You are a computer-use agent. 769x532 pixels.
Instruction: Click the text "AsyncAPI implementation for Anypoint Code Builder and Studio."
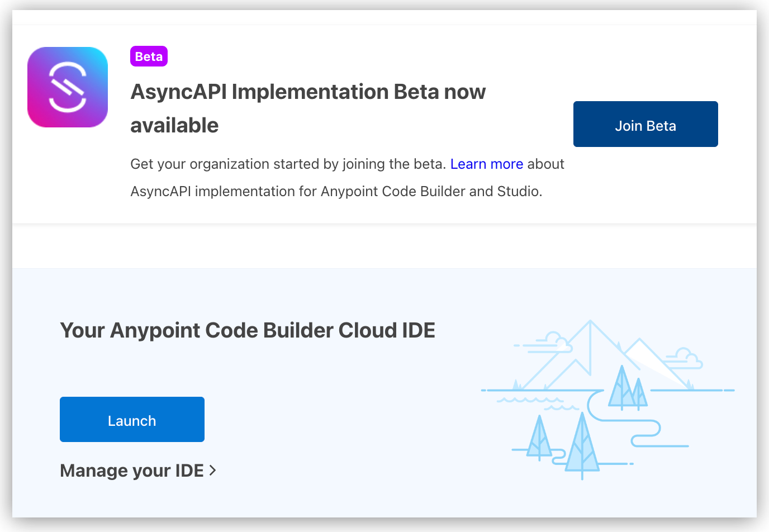click(x=336, y=191)
